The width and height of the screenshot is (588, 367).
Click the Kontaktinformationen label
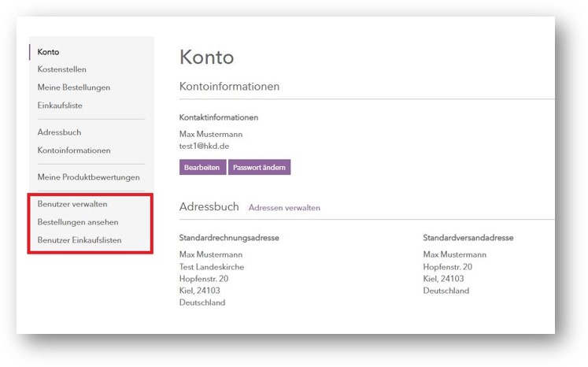coord(219,117)
